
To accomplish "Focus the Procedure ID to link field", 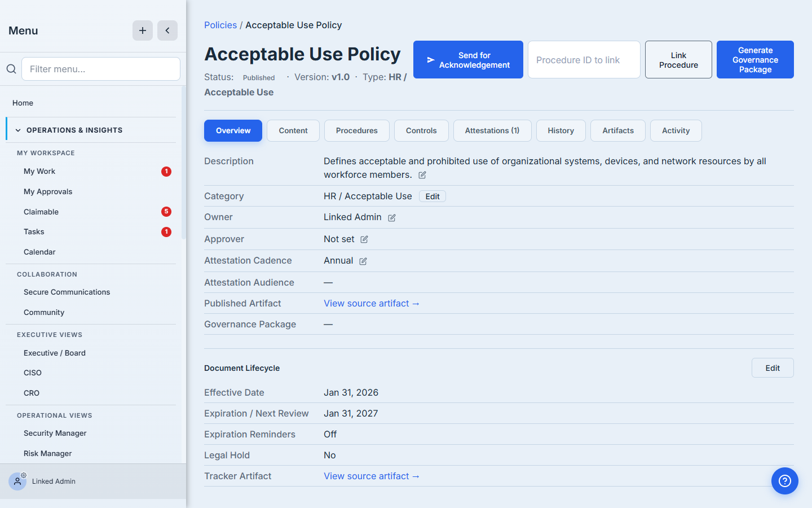I will point(584,60).
